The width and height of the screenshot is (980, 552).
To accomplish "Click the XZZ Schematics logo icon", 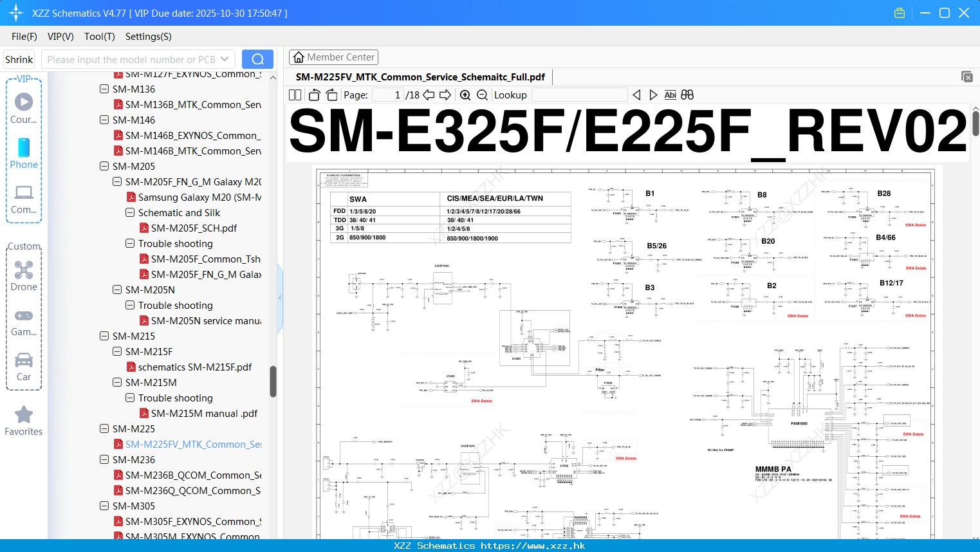I will coord(15,13).
